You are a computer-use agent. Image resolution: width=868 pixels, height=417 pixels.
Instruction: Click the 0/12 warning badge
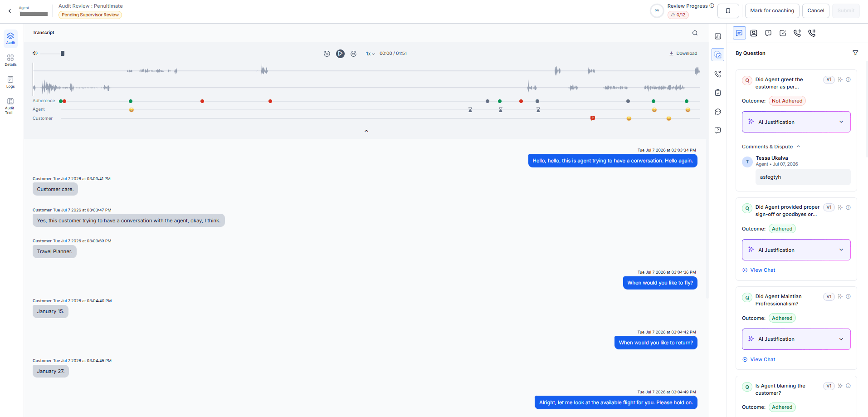[678, 15]
